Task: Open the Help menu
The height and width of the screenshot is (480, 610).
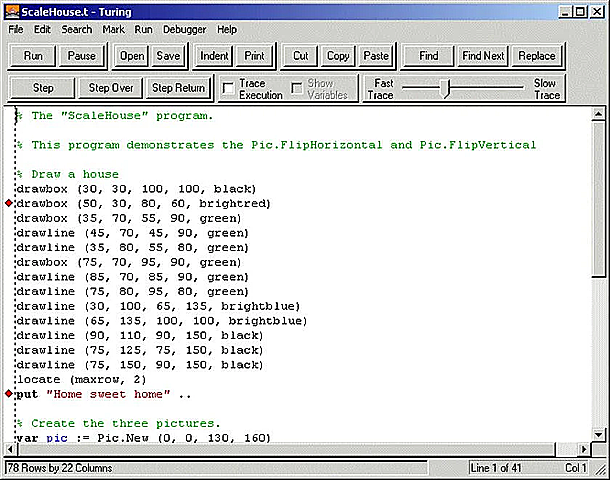Action: (227, 30)
